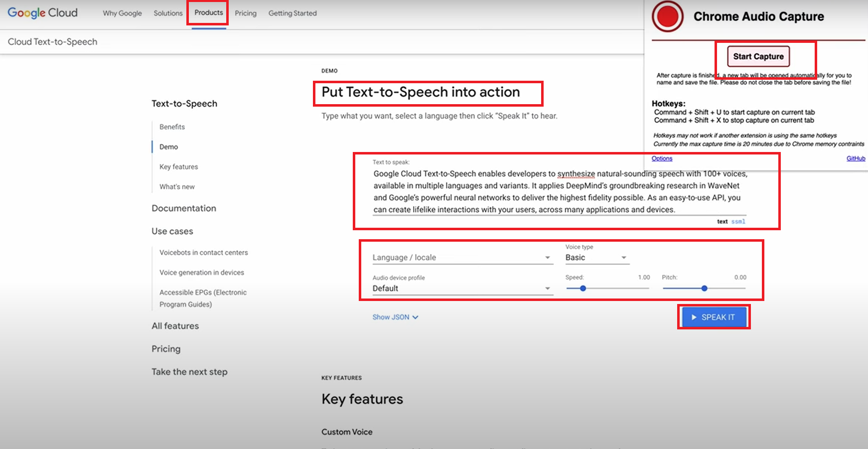Open What's new in the sidebar
Viewport: 868px width, 449px height.
click(177, 187)
